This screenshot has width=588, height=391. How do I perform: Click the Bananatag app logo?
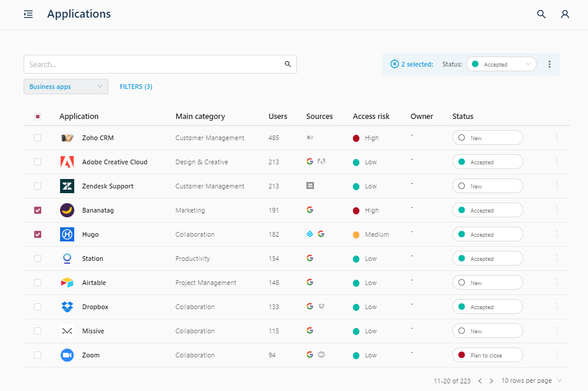67,210
